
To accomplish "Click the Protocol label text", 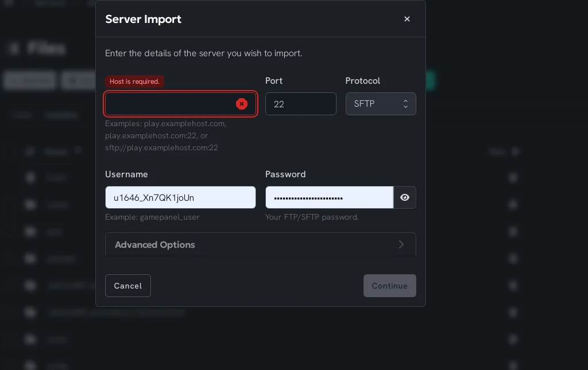I will click(363, 81).
